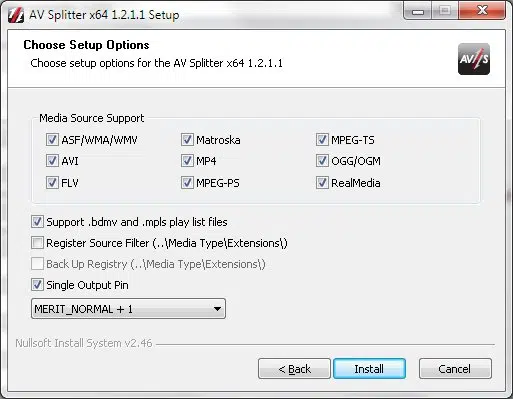The image size is (513, 399).
Task: Minimize the setup window
Action: click(x=418, y=10)
